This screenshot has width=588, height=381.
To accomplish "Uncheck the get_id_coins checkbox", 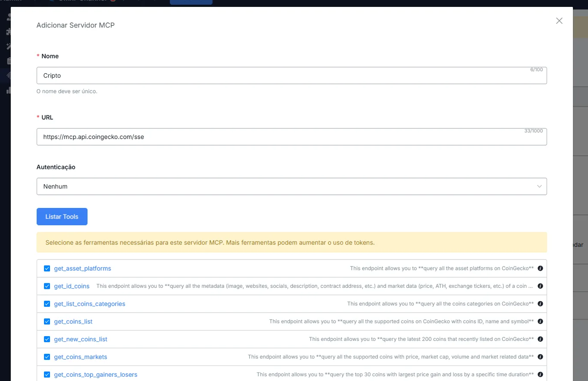I will point(47,286).
